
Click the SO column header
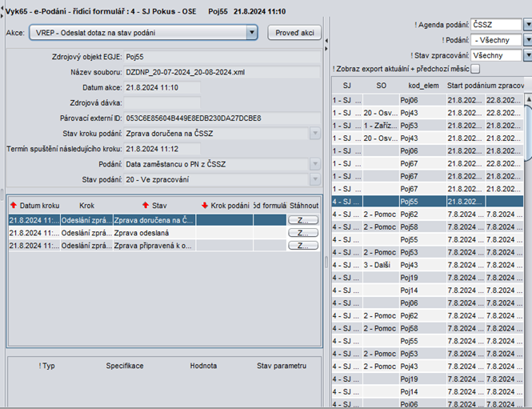(x=381, y=86)
